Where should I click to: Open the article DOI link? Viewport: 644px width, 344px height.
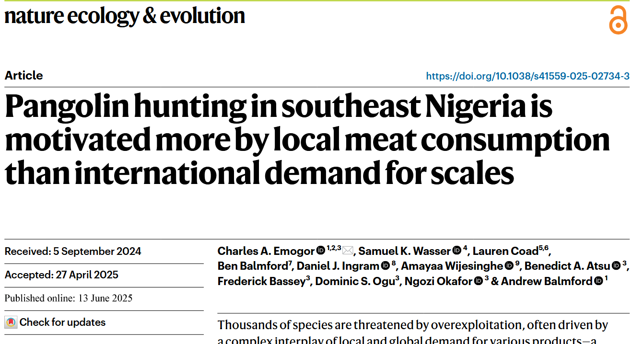[x=527, y=76]
